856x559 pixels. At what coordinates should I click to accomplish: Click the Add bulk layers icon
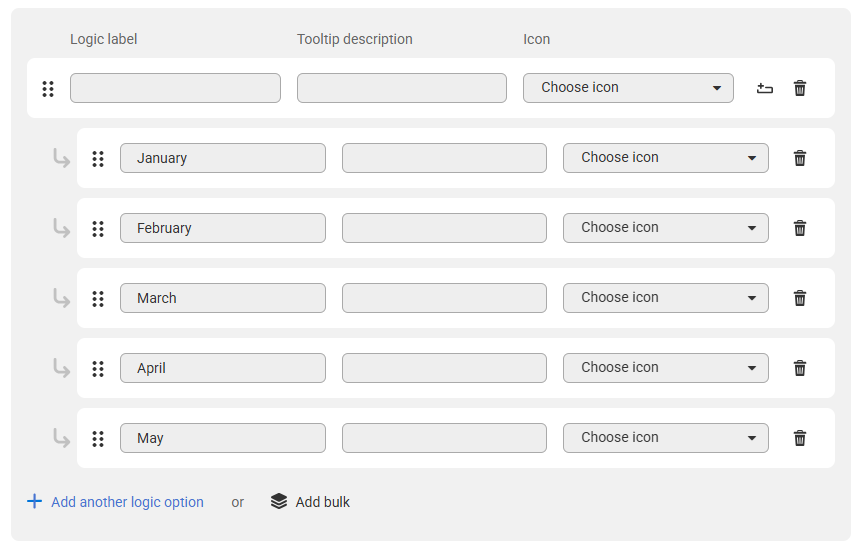point(278,501)
